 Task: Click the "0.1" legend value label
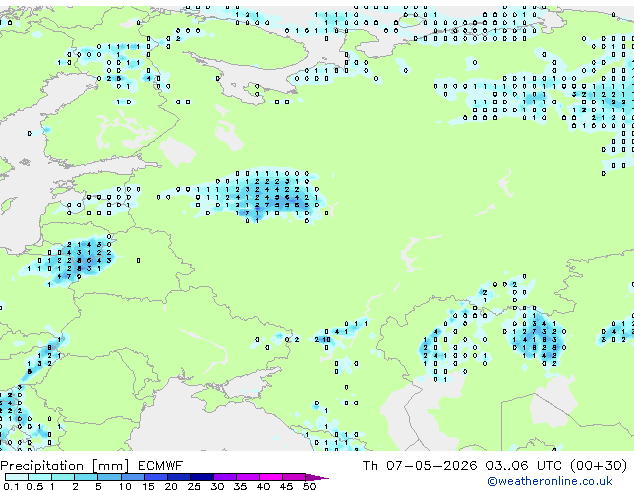pos(11,486)
